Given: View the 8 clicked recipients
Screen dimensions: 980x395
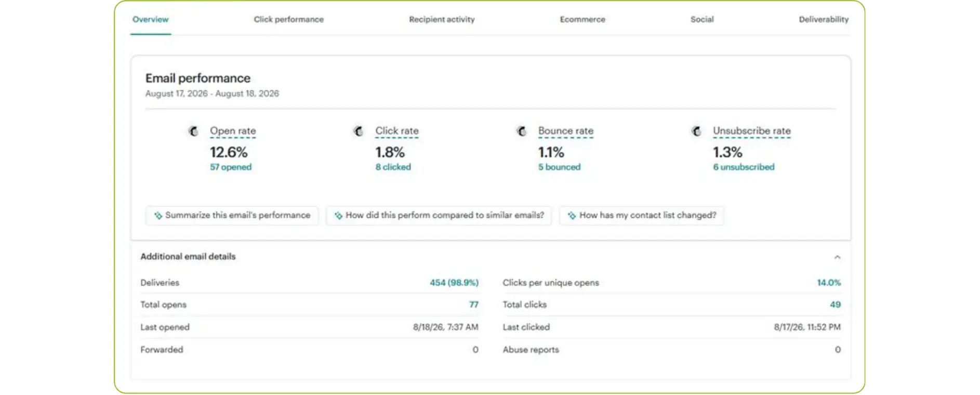Looking at the screenshot, I should point(393,167).
